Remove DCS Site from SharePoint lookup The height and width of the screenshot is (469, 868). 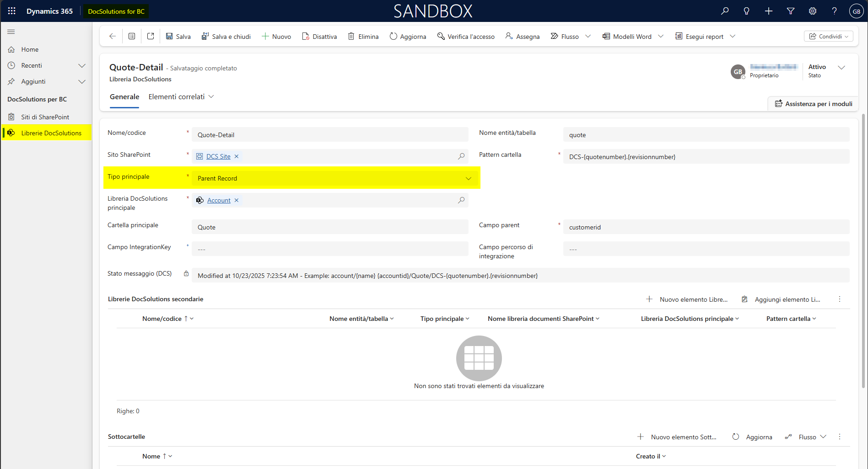click(x=237, y=156)
